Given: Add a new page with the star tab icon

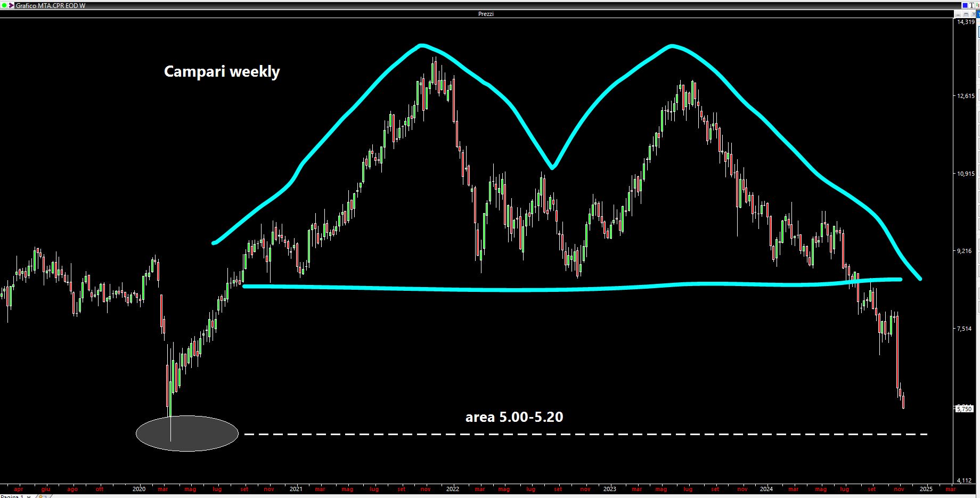Looking at the screenshot, I should tap(42, 496).
